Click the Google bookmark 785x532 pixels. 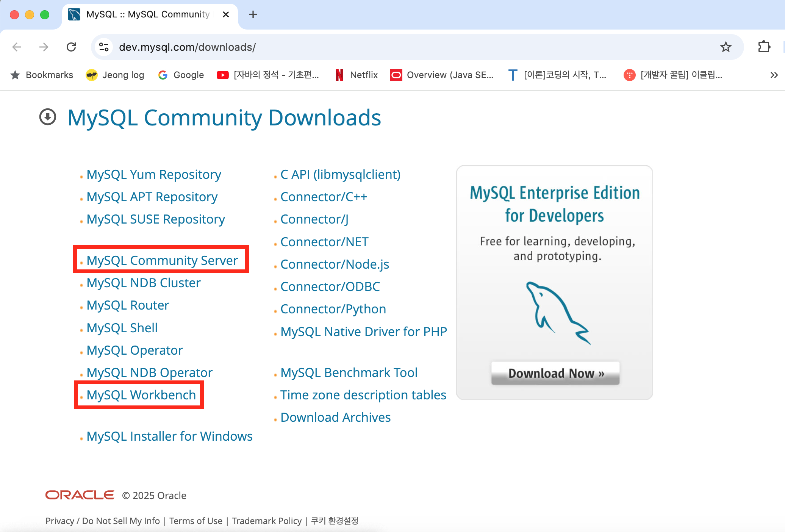tap(181, 75)
